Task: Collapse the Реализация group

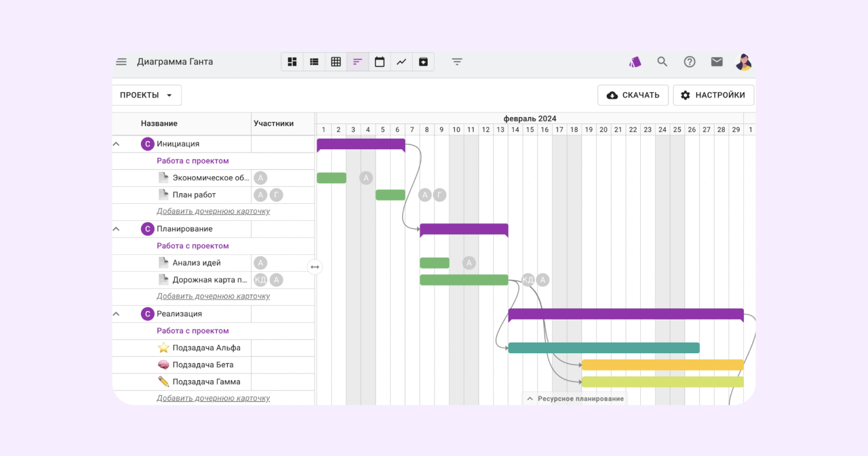Action: [116, 314]
